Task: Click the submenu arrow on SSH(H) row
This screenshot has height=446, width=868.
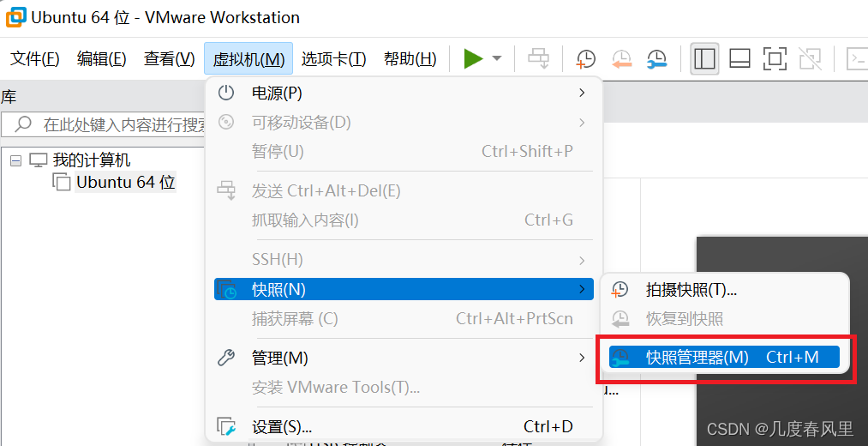Action: point(582,259)
